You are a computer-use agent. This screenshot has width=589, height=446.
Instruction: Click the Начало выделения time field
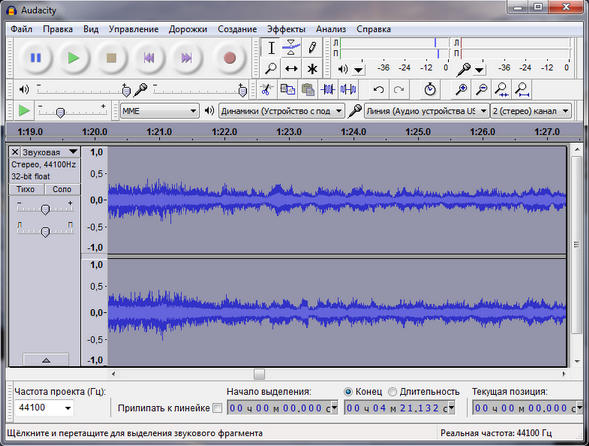pyautogui.click(x=282, y=408)
